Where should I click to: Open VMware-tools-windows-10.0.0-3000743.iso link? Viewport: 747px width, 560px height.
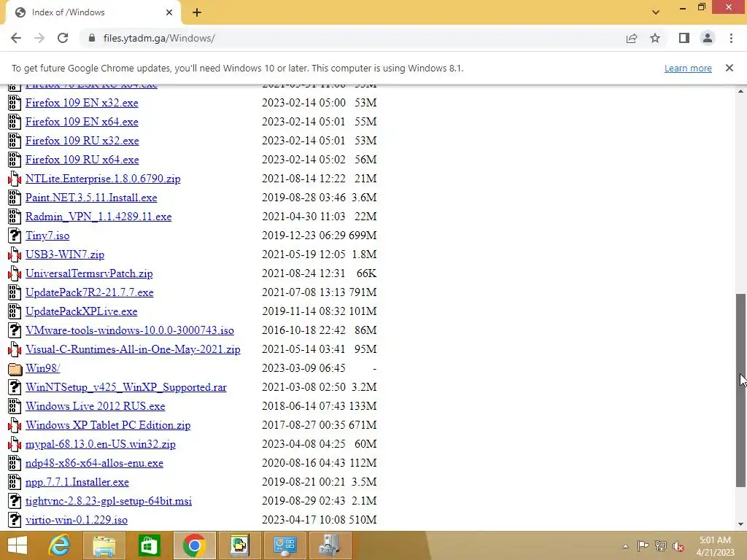(130, 330)
